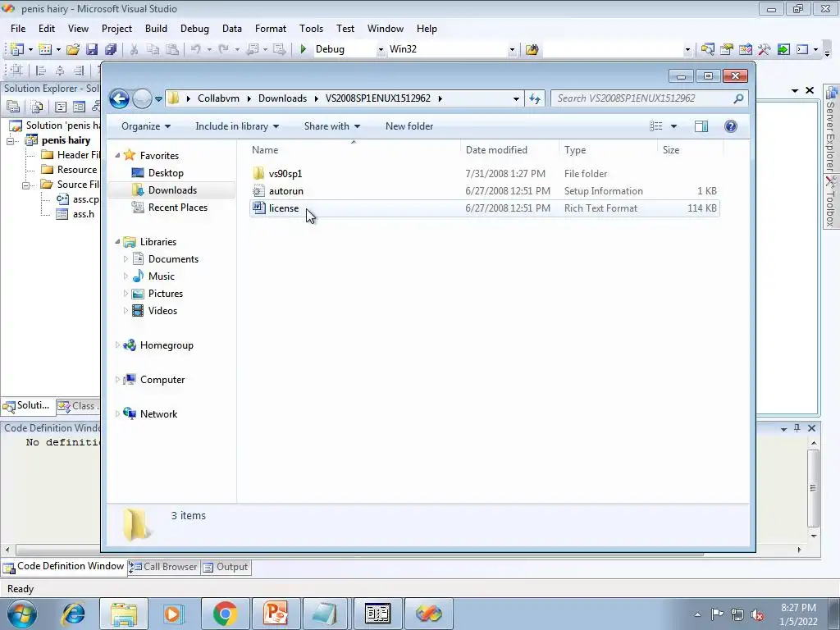Click the muted volume tray icon
Viewport: 840px width, 630px height.
click(x=757, y=615)
